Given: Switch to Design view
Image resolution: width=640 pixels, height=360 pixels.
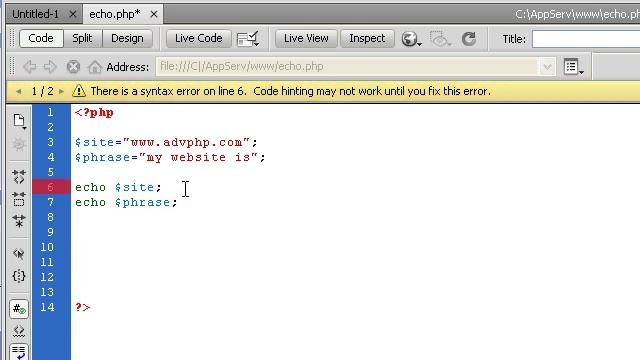Looking at the screenshot, I should pyautogui.click(x=127, y=38).
